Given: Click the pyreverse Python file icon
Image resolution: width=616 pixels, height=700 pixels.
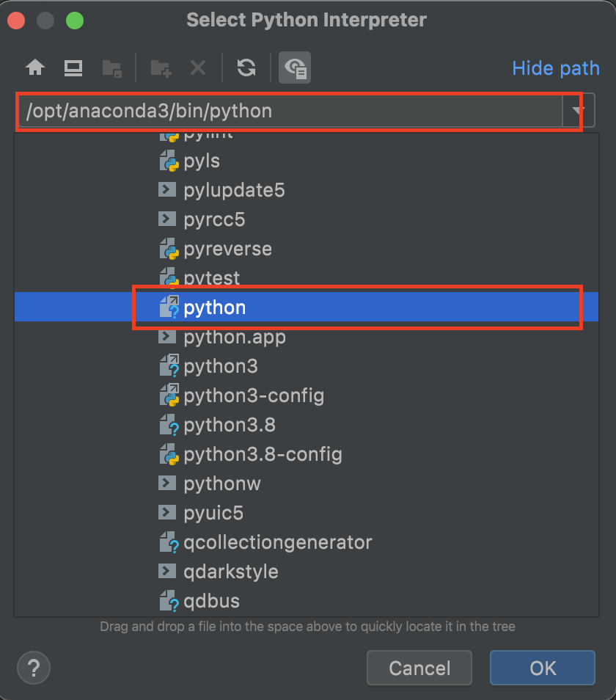Looking at the screenshot, I should click(x=169, y=249).
